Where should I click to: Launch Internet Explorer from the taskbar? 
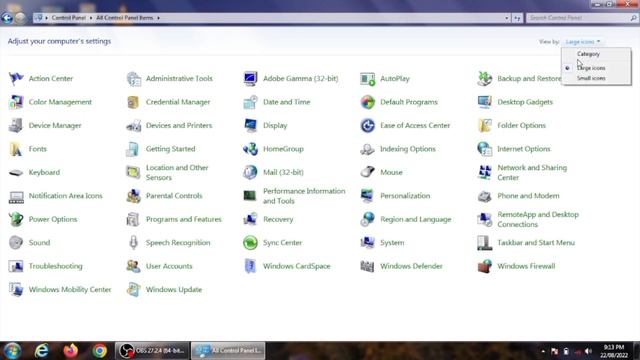tap(42, 351)
